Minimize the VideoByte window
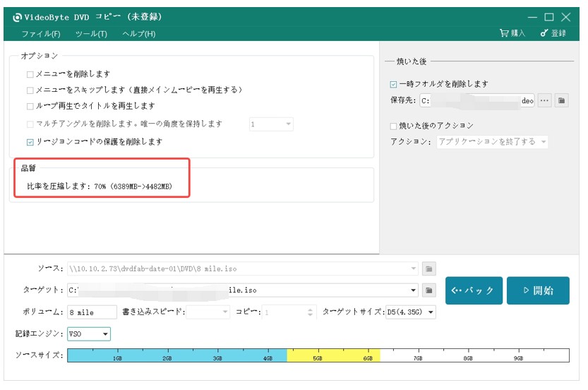Image resolution: width=588 pixels, height=390 pixels. [x=532, y=17]
